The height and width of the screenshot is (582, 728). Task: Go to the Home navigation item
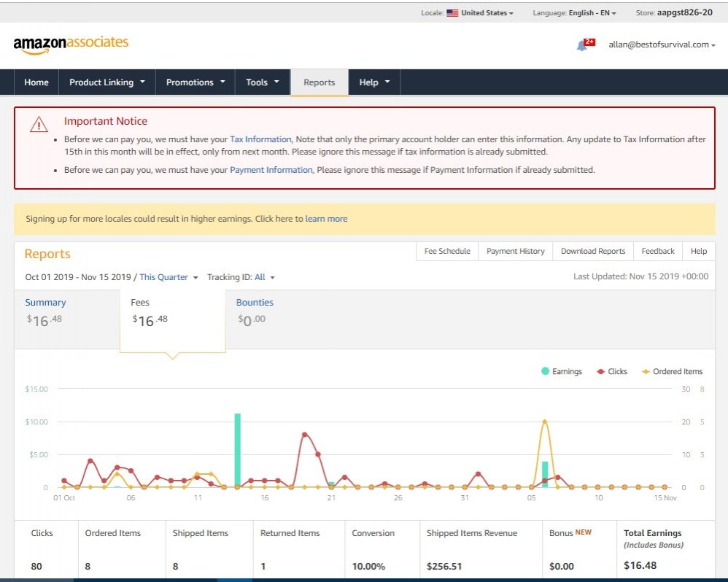(36, 82)
